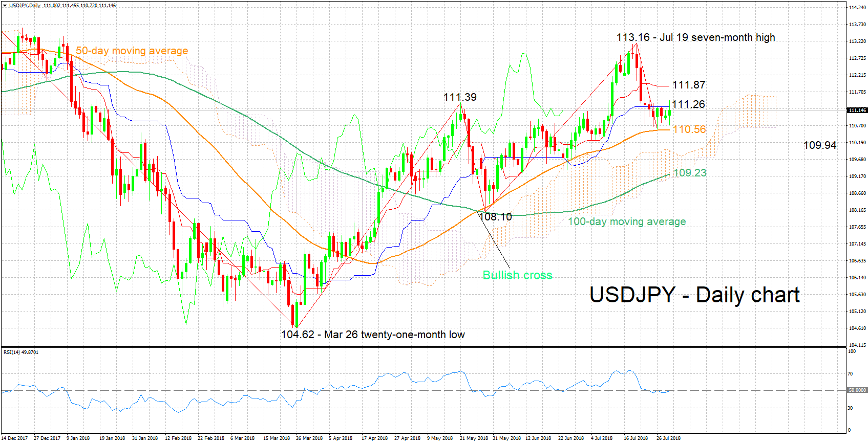868x444 pixels.
Task: Select the 111.87 price label
Action: click(689, 85)
